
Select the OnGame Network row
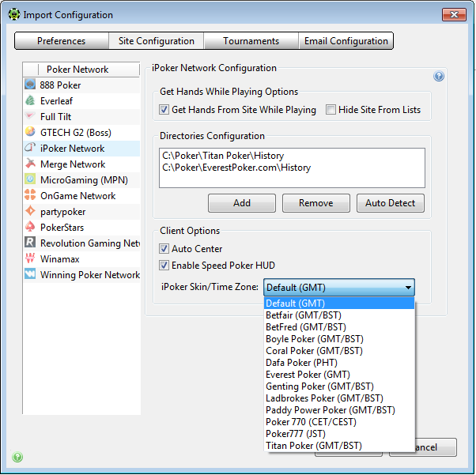81,195
